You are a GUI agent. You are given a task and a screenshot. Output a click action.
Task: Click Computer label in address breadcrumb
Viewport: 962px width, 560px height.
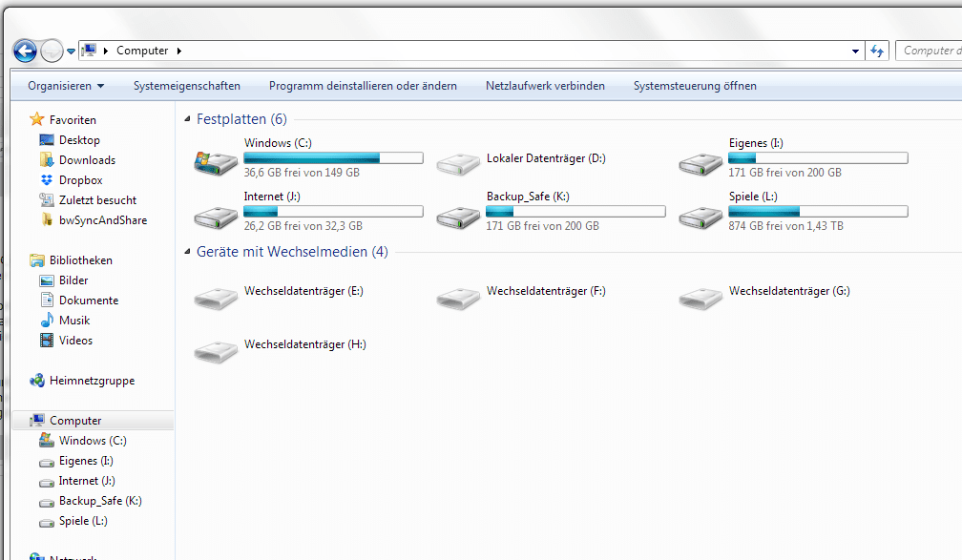[142, 51]
